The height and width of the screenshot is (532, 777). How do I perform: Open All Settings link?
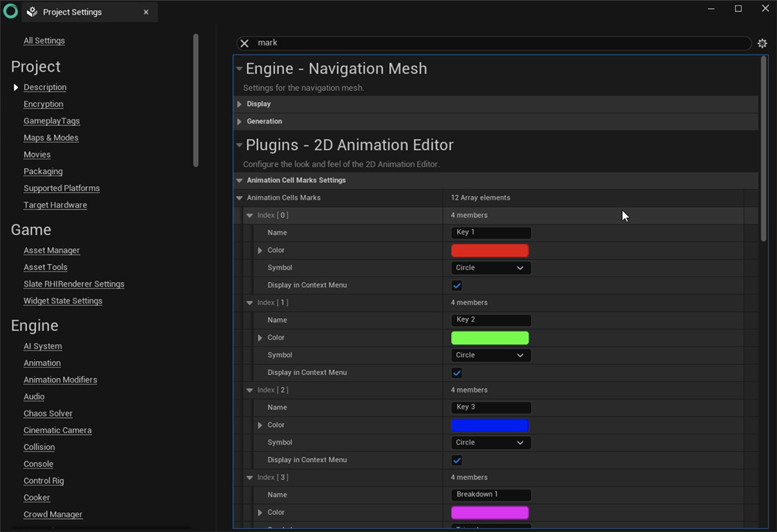point(44,41)
